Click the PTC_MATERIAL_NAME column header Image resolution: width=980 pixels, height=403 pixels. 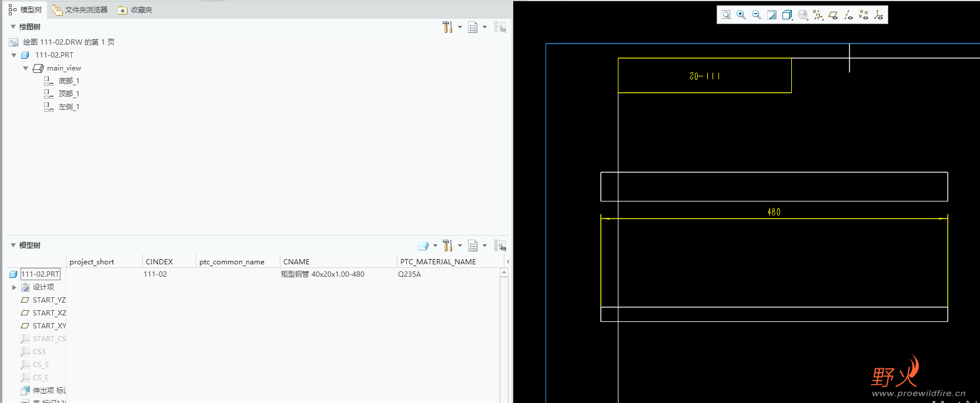coord(450,262)
